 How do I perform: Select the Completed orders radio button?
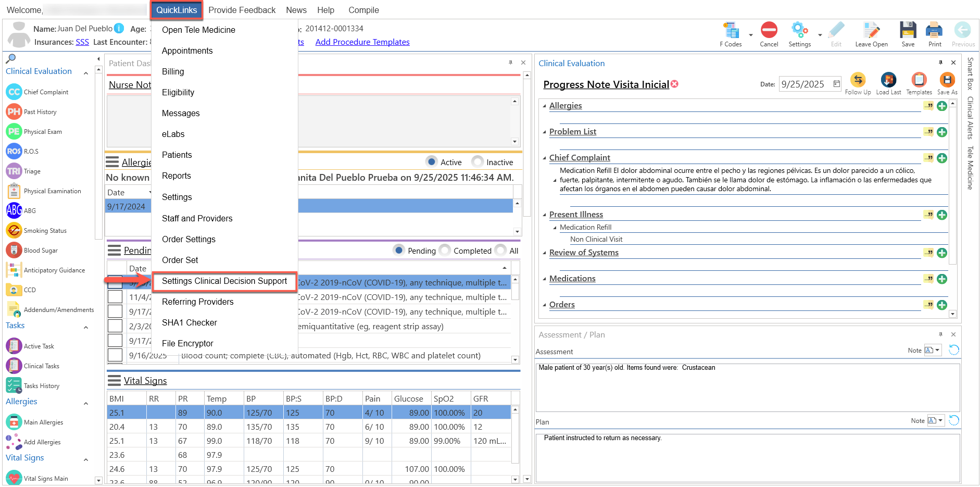coord(445,251)
